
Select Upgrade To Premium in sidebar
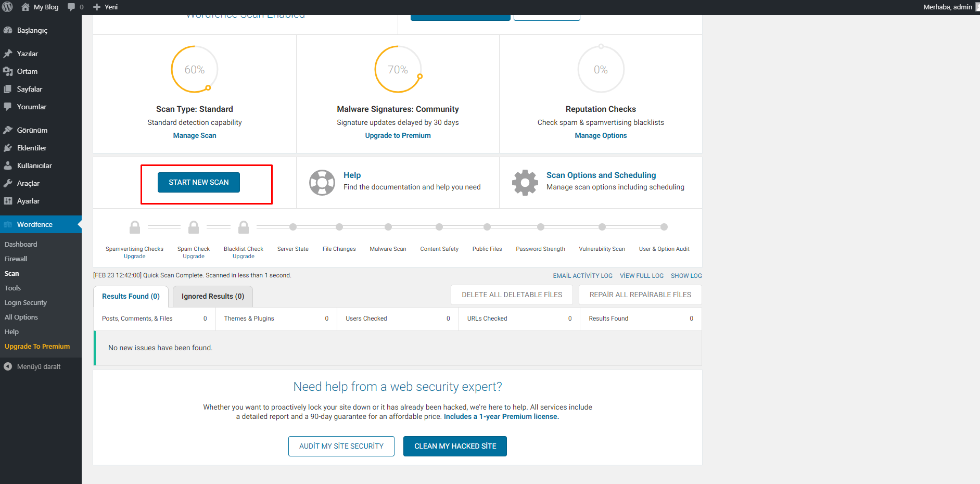pos(37,346)
